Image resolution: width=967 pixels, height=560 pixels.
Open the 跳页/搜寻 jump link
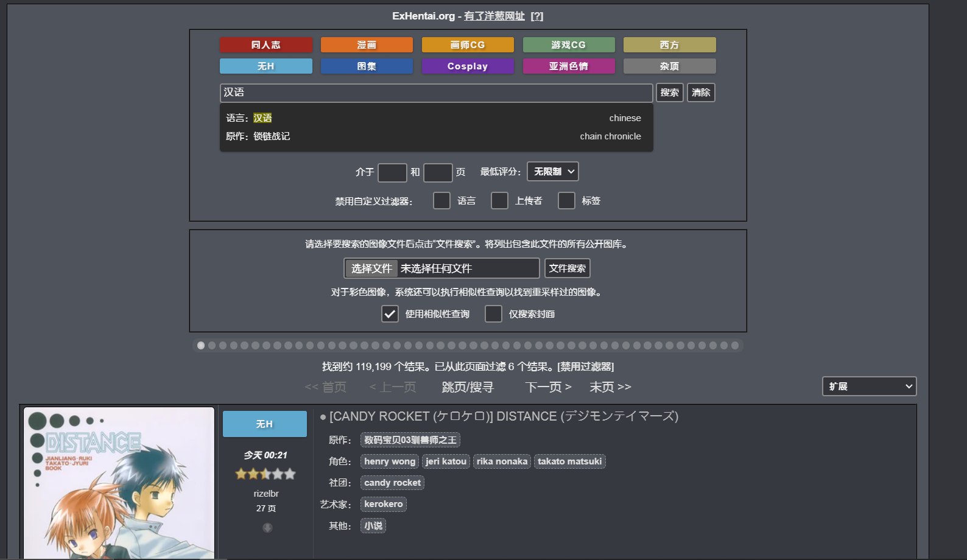coord(468,387)
